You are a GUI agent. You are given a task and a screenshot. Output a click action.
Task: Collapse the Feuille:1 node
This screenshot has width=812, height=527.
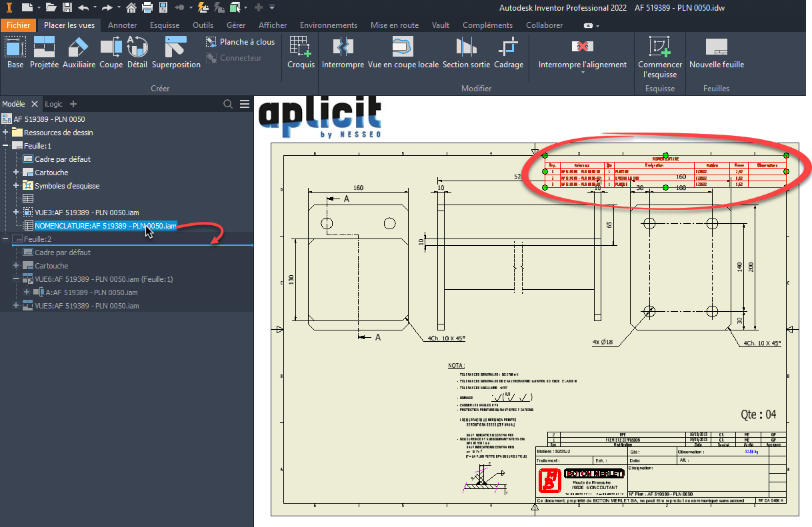(5, 146)
